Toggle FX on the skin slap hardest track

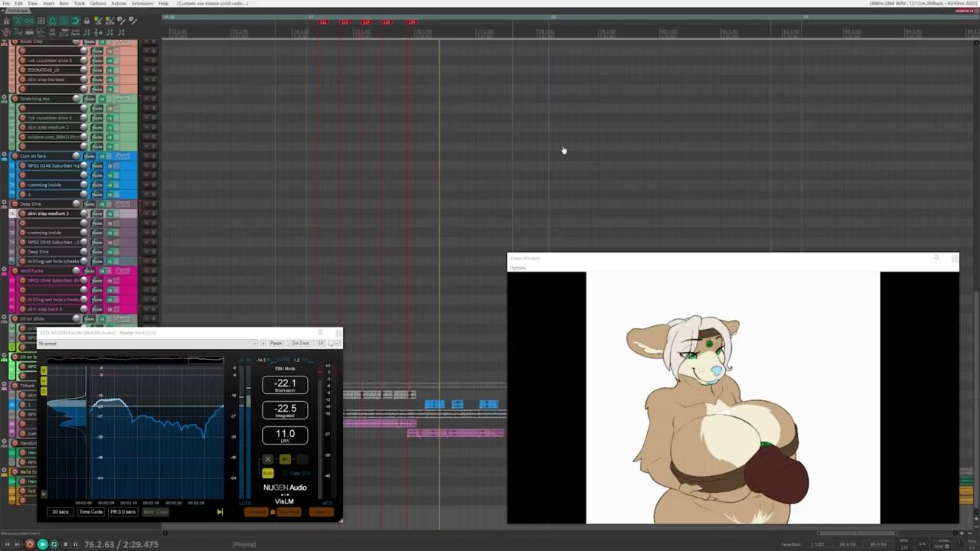click(109, 80)
